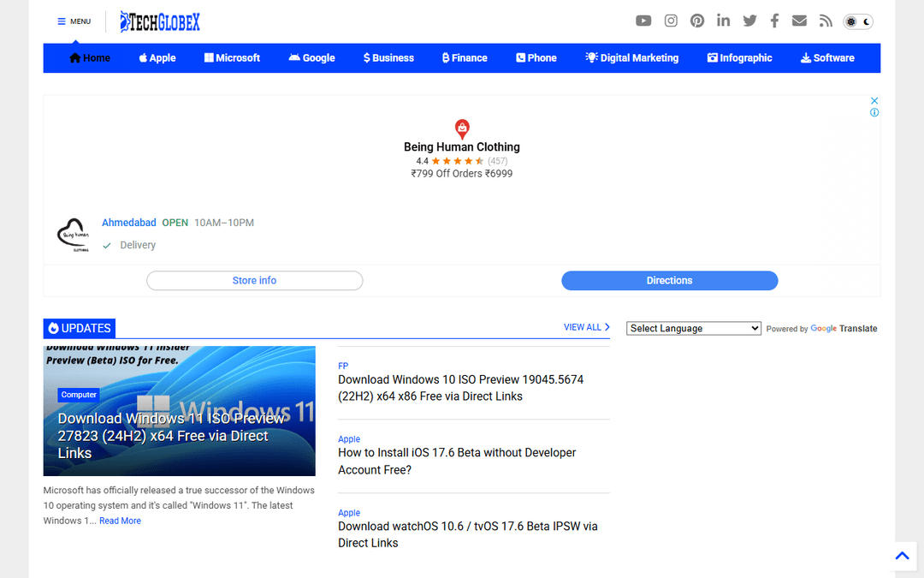Image resolution: width=924 pixels, height=578 pixels.
Task: Click the ad info icon
Action: (874, 113)
